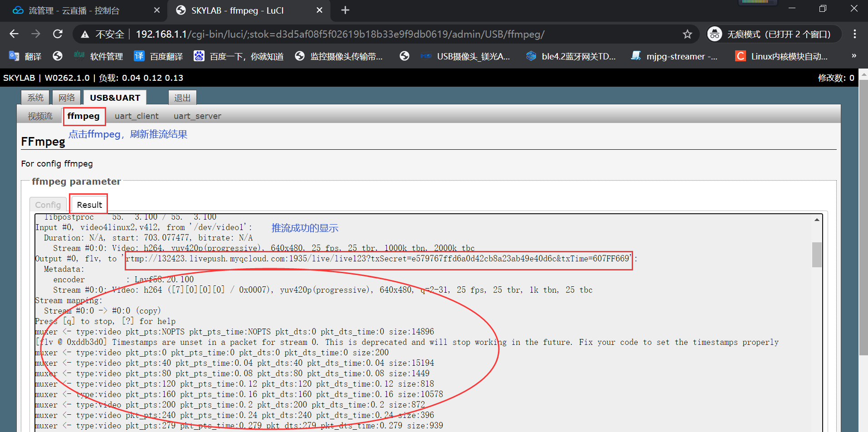Viewport: 868px width, 432px height.
Task: Open the uart_server subtab
Action: pos(197,116)
